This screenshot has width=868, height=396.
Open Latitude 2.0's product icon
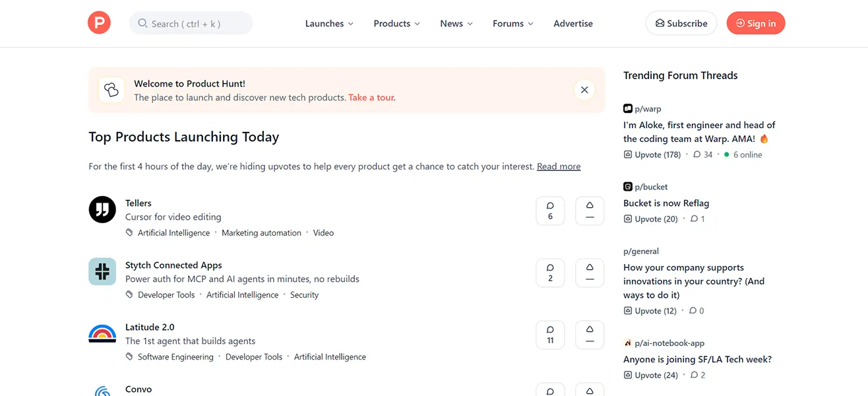tap(102, 333)
